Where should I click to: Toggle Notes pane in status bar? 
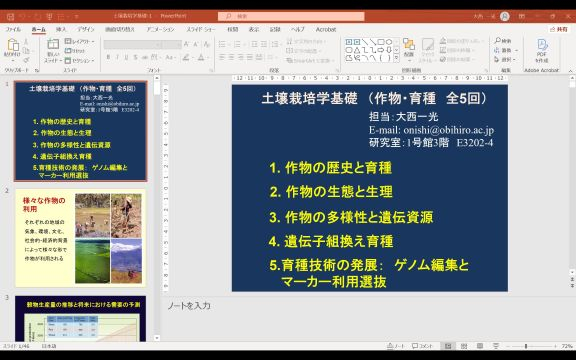tap(396, 346)
